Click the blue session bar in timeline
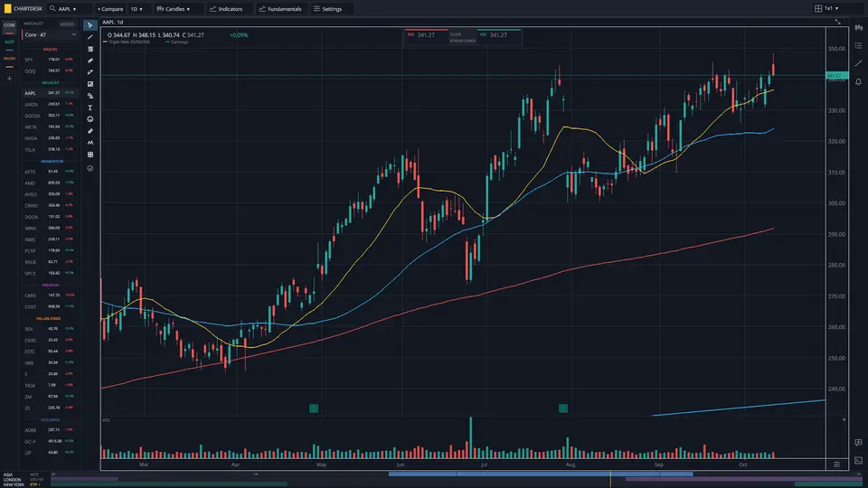 [x=541, y=474]
